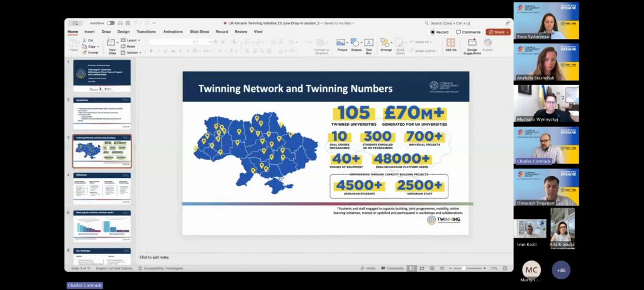Viewport: 644px width, 290px height.
Task: Toggle Notes pane in status bar
Action: (x=368, y=268)
